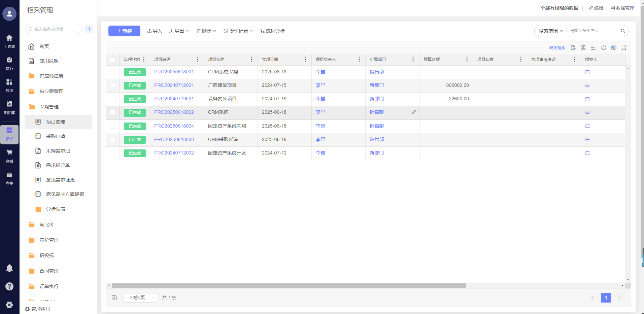Expand the 搜索范围 dropdown

(x=551, y=31)
